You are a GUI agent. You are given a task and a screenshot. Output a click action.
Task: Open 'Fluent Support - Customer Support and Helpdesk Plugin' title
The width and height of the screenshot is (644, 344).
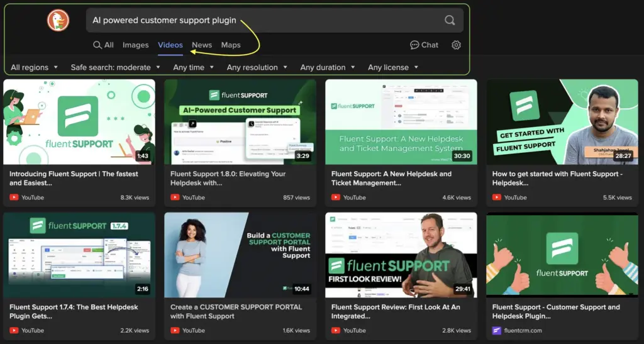coord(556,311)
